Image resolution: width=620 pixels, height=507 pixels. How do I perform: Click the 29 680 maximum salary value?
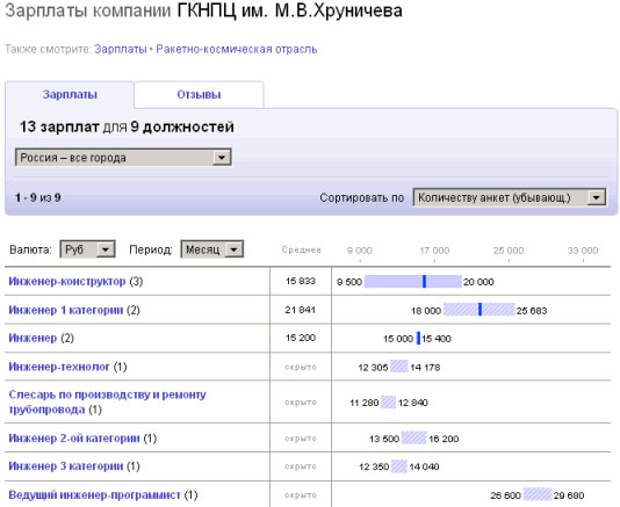click(x=569, y=495)
